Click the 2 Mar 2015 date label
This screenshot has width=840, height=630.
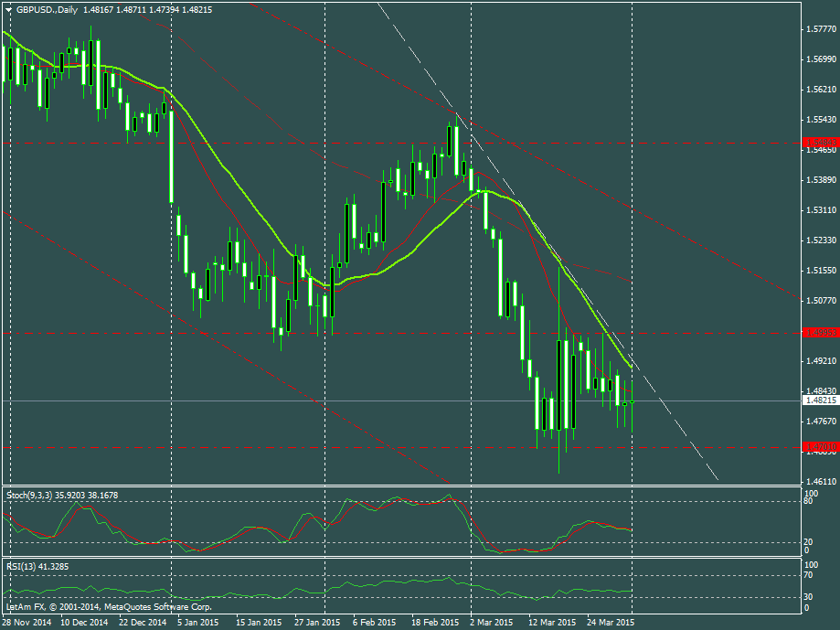click(x=491, y=623)
